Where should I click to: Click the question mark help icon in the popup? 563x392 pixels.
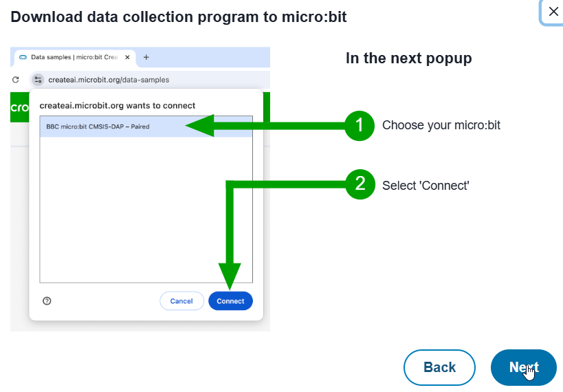pyautogui.click(x=47, y=301)
